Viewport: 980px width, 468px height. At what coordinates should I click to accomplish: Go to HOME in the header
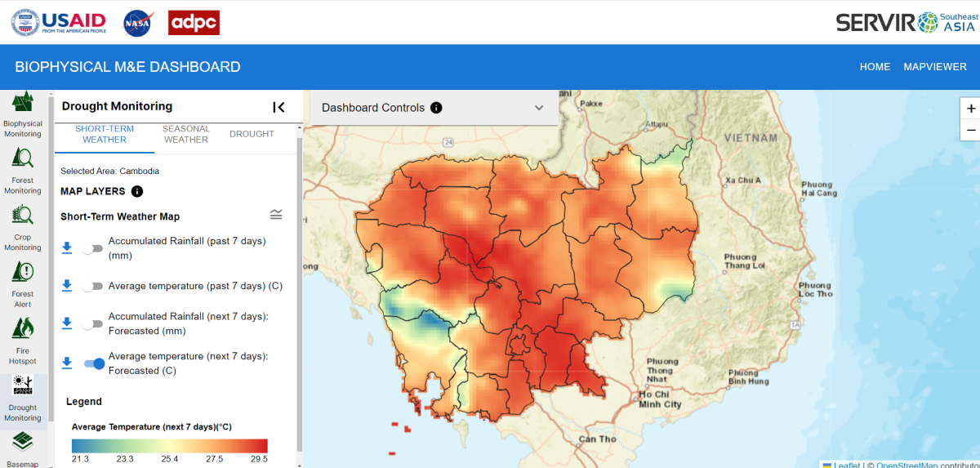[x=875, y=67]
